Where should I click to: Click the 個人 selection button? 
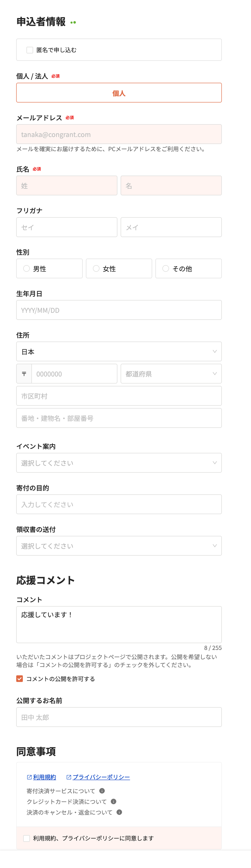pos(119,93)
